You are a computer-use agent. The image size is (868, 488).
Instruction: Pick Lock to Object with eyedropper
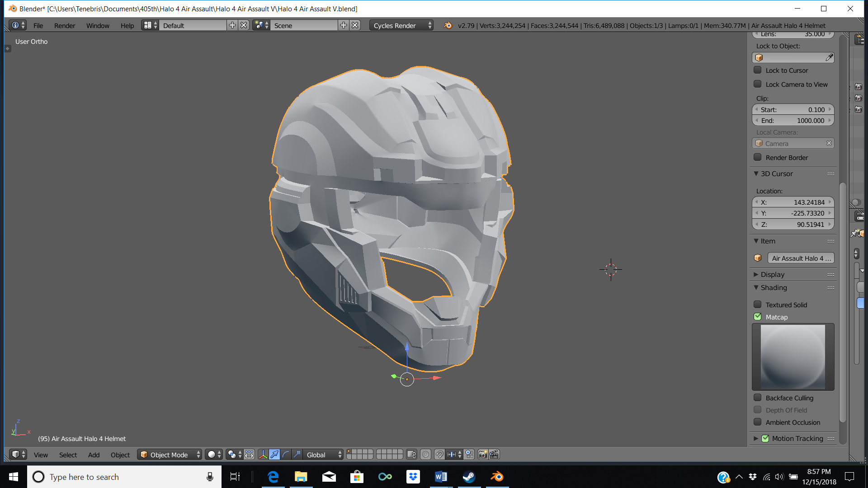829,57
